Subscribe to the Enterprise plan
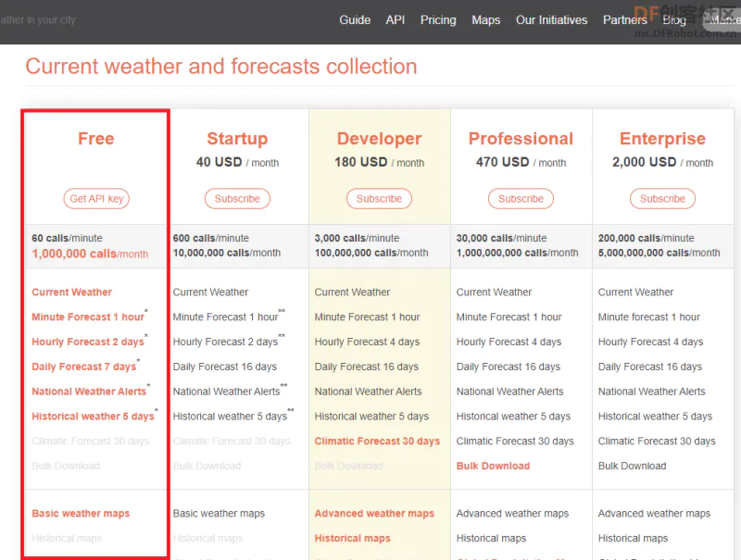The width and height of the screenshot is (741, 560). pos(662,199)
